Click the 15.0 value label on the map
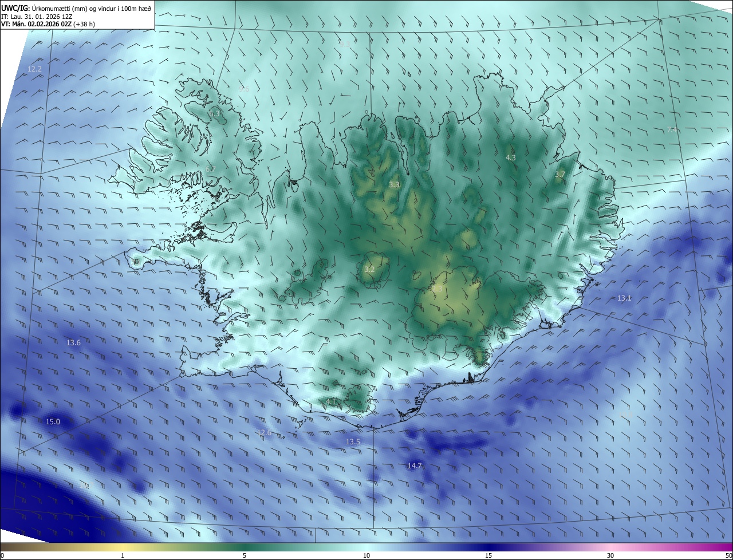This screenshot has height=560, width=733. [x=53, y=422]
